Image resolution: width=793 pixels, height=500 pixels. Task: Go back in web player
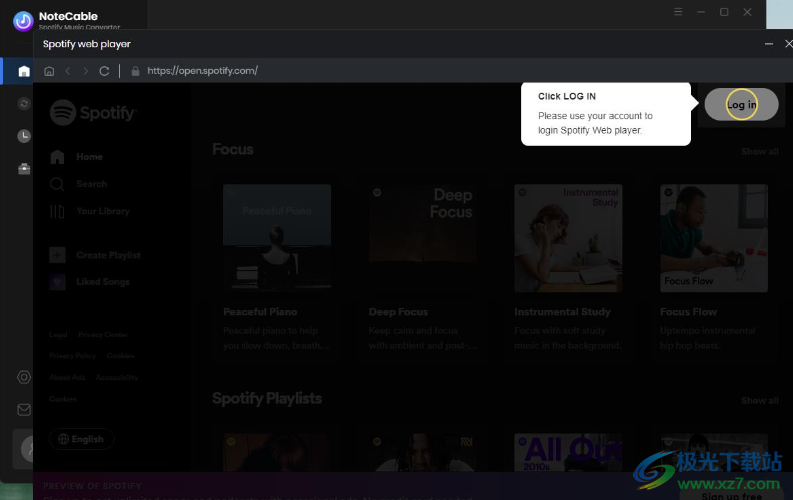68,71
